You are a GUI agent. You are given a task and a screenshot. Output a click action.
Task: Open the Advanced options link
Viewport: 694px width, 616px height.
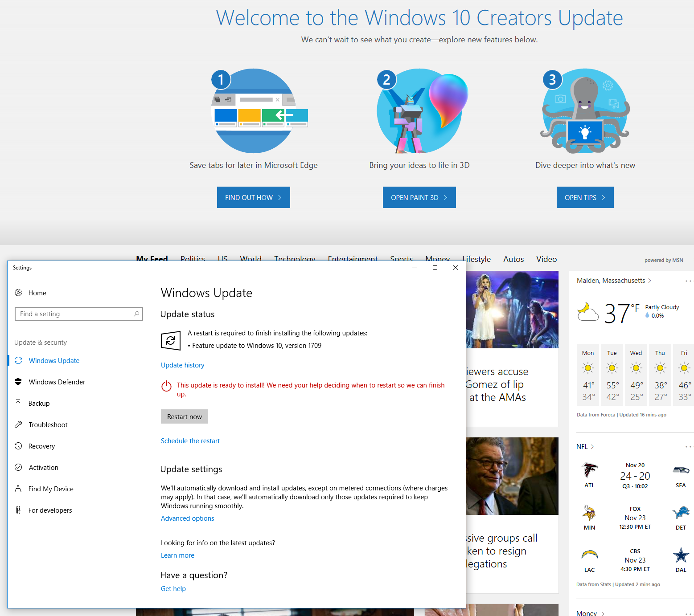[x=188, y=518]
